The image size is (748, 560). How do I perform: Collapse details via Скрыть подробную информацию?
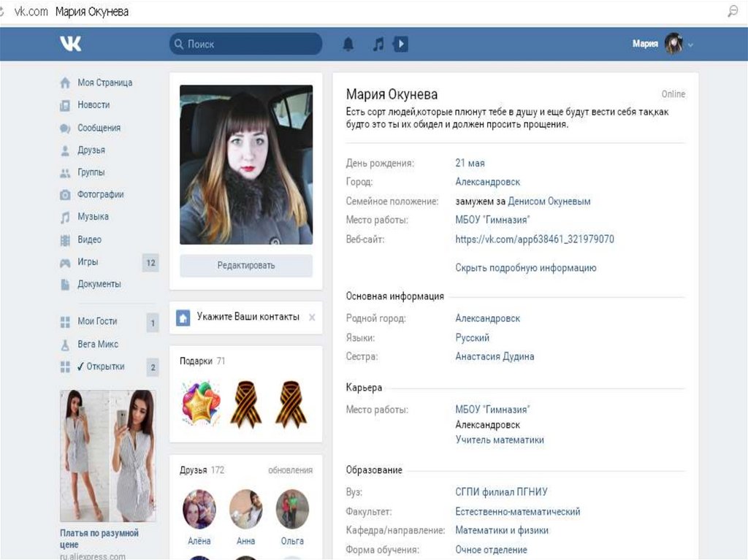coord(526,268)
